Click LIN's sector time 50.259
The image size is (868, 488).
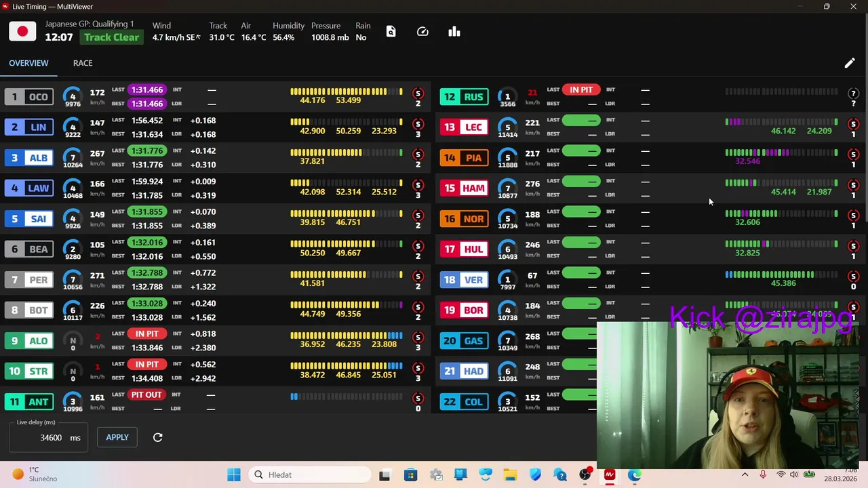(x=348, y=131)
